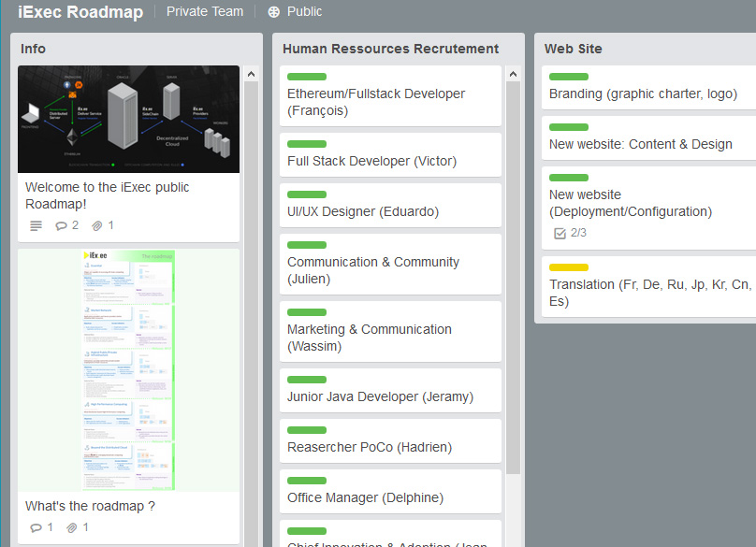Click the iExec Roadmap board title
The width and height of the screenshot is (756, 547).
click(80, 12)
